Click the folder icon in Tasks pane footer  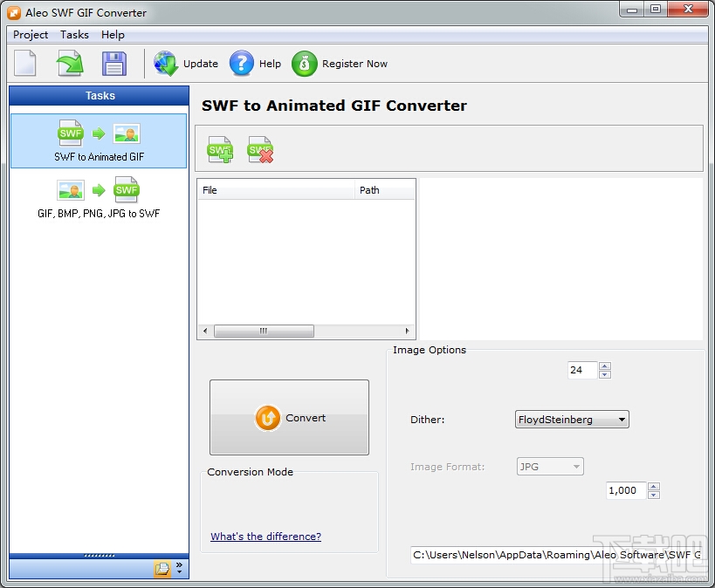point(162,569)
